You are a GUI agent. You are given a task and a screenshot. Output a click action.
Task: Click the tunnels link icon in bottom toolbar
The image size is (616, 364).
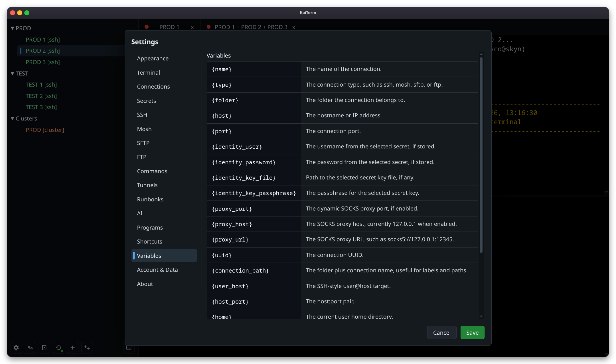pyautogui.click(x=30, y=347)
